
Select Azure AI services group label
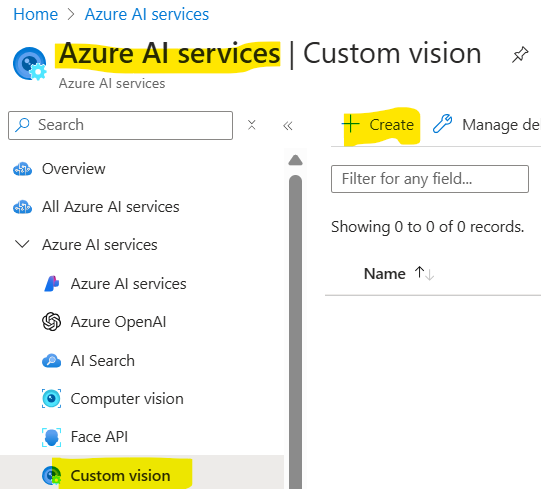coord(99,245)
